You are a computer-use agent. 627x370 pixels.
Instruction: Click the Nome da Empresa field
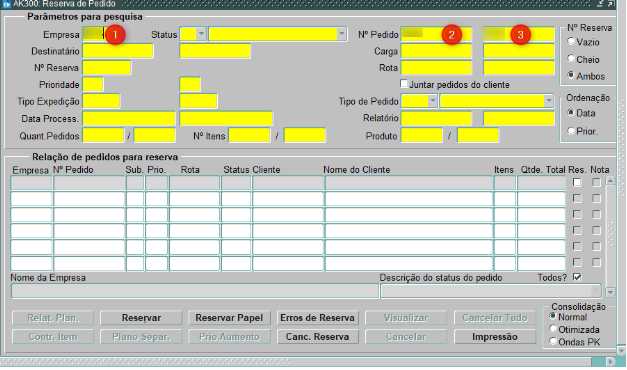[195, 291]
